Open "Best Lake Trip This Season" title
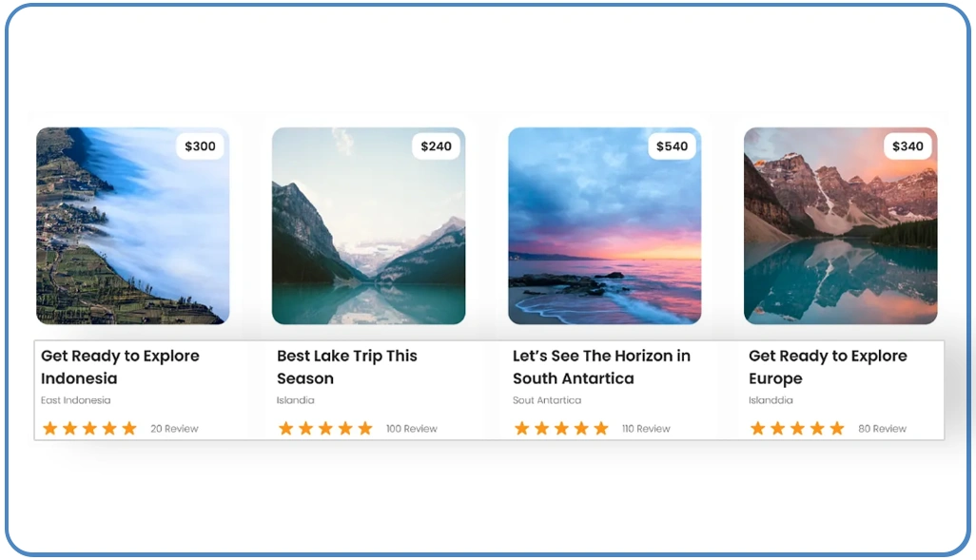Image resolution: width=976 pixels, height=560 pixels. [x=347, y=367]
